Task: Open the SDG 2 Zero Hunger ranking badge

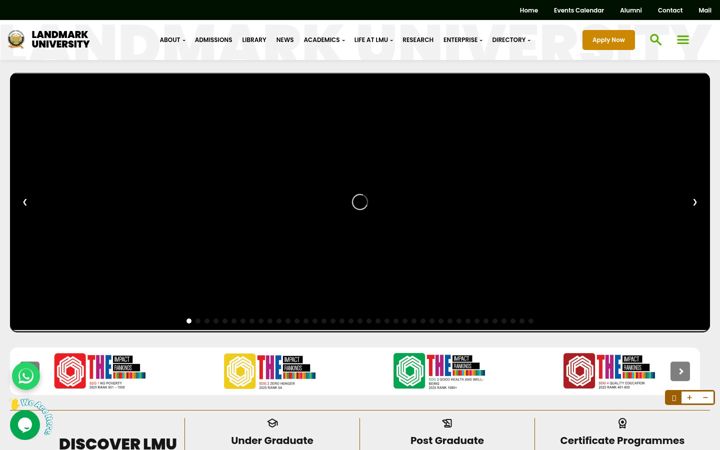Action: [x=270, y=371]
